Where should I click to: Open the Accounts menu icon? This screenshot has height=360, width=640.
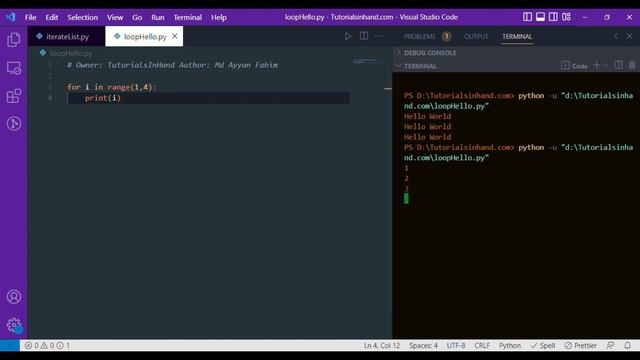pos(13,297)
